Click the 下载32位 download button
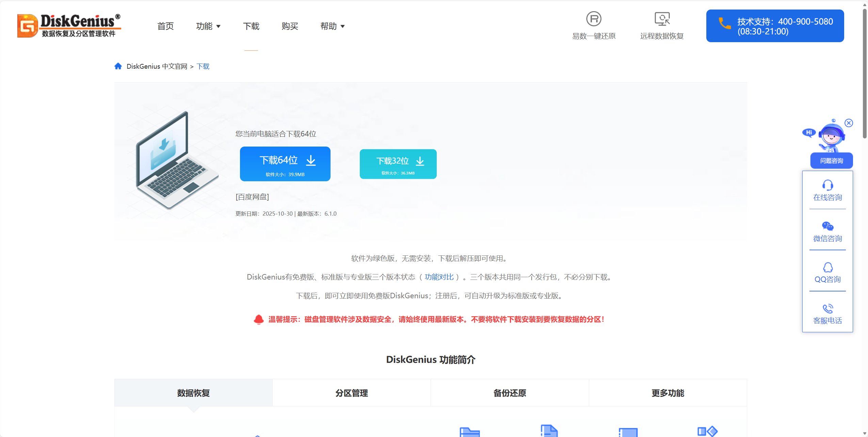 pyautogui.click(x=398, y=164)
